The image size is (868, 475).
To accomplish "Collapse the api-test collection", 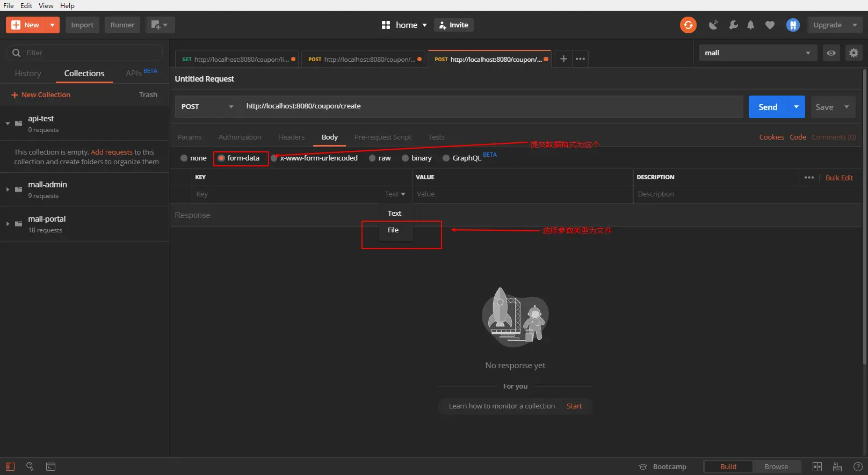I will pyautogui.click(x=8, y=123).
